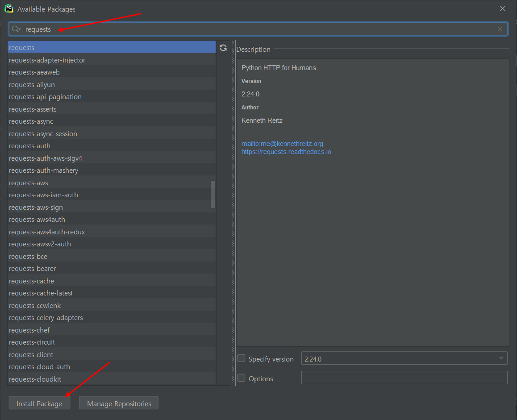Enable the Specify version checkbox
This screenshot has width=517, height=420.
[x=242, y=358]
